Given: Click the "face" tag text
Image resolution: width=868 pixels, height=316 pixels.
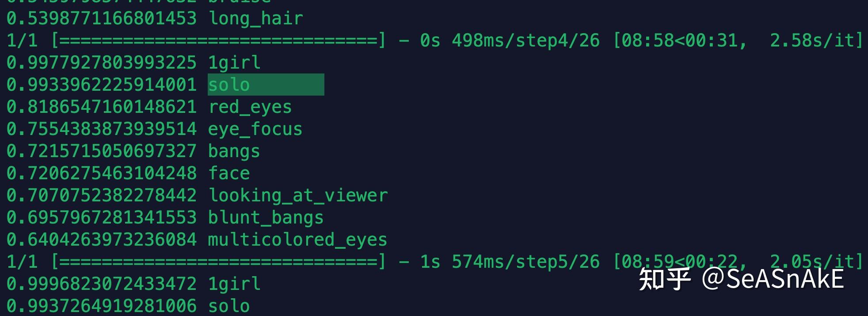Looking at the screenshot, I should pyautogui.click(x=229, y=173).
